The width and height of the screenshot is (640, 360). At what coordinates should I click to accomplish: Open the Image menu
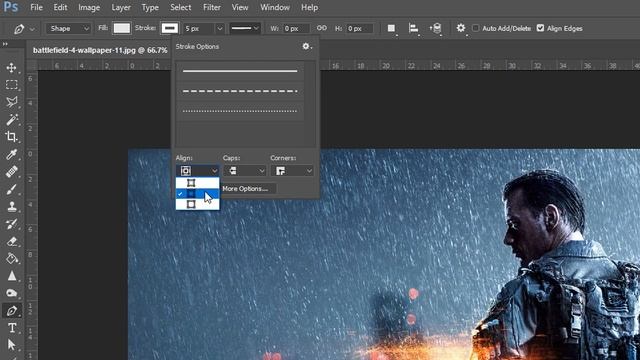pyautogui.click(x=89, y=7)
